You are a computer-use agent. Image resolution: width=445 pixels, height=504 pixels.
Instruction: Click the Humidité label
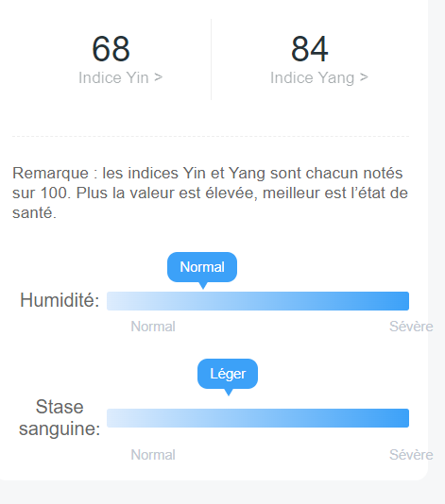(x=60, y=300)
